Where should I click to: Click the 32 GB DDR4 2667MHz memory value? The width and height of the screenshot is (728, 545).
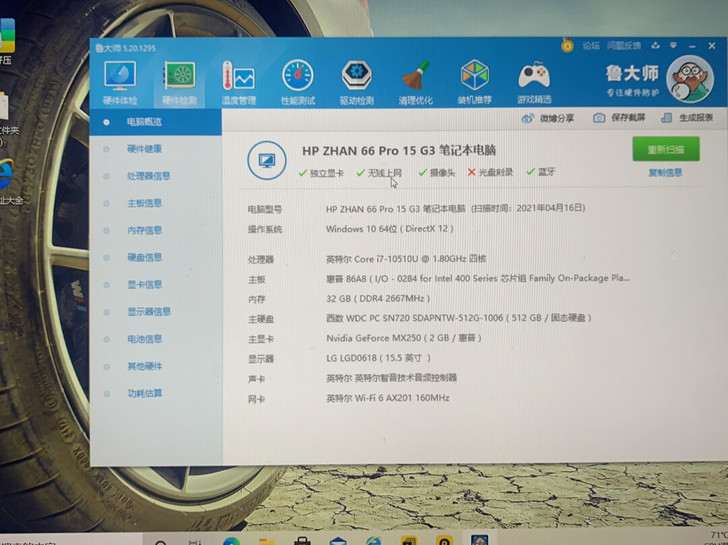point(378,298)
